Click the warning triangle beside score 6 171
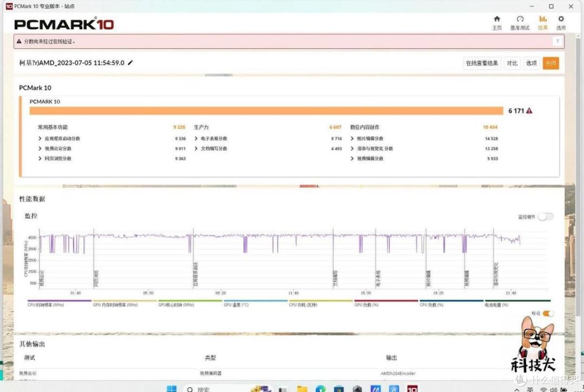584x392 pixels. [529, 110]
